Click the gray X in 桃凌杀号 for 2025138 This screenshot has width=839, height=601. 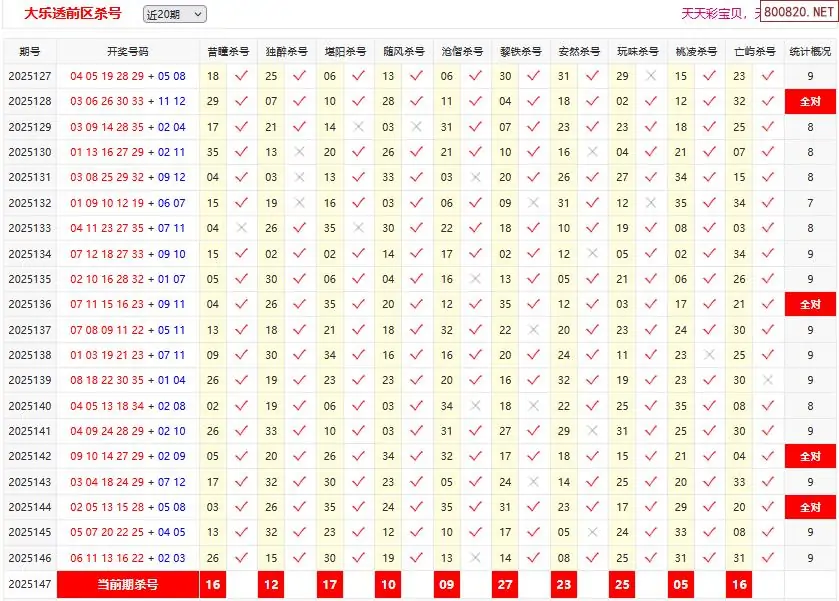(x=710, y=355)
